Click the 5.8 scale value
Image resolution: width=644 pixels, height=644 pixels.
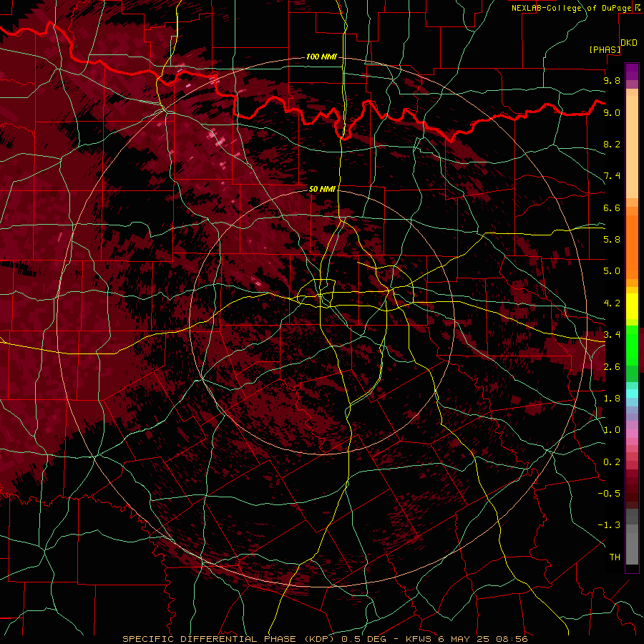click(612, 240)
